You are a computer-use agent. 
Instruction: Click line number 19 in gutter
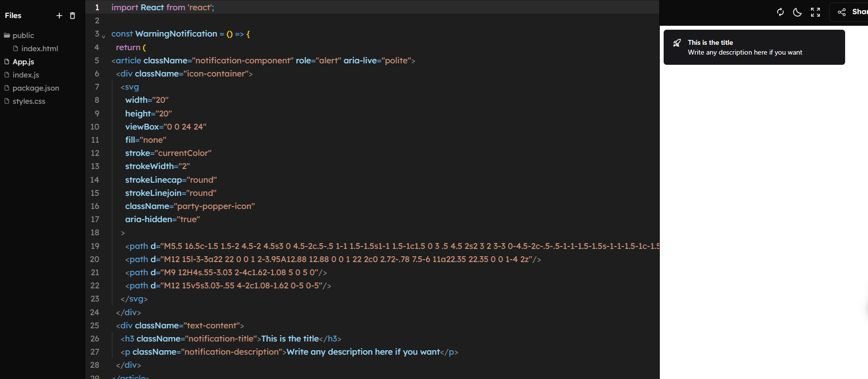[x=95, y=246]
